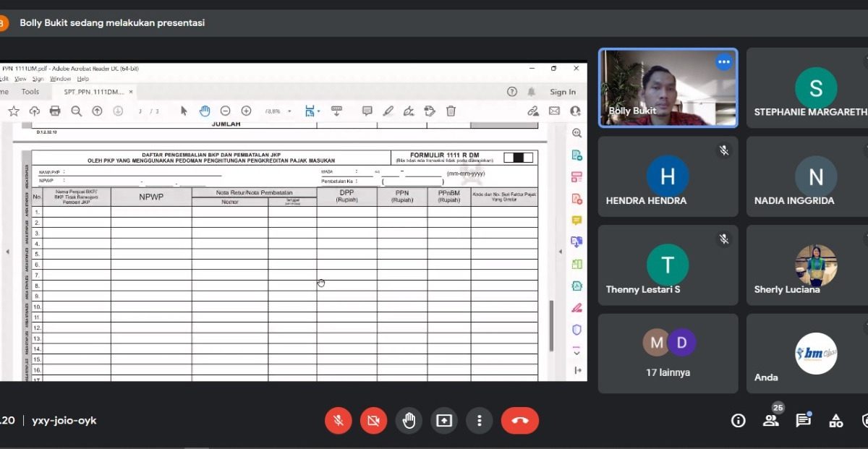
Task: Open Compress PDF tool in right pane
Action: pos(576,286)
